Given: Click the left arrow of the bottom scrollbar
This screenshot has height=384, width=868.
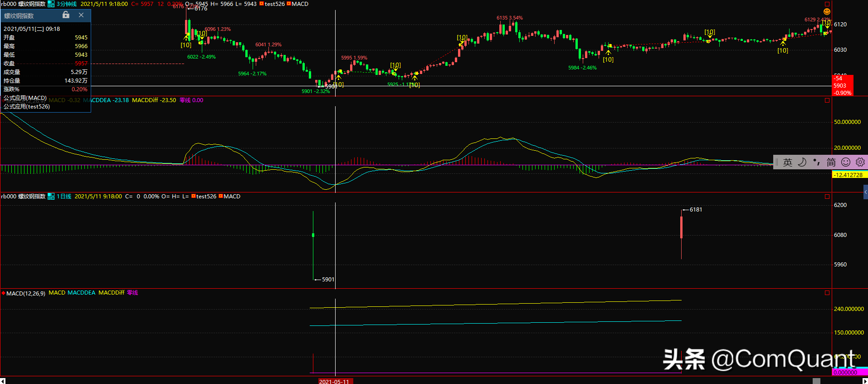Looking at the screenshot, I should pos(3,381).
